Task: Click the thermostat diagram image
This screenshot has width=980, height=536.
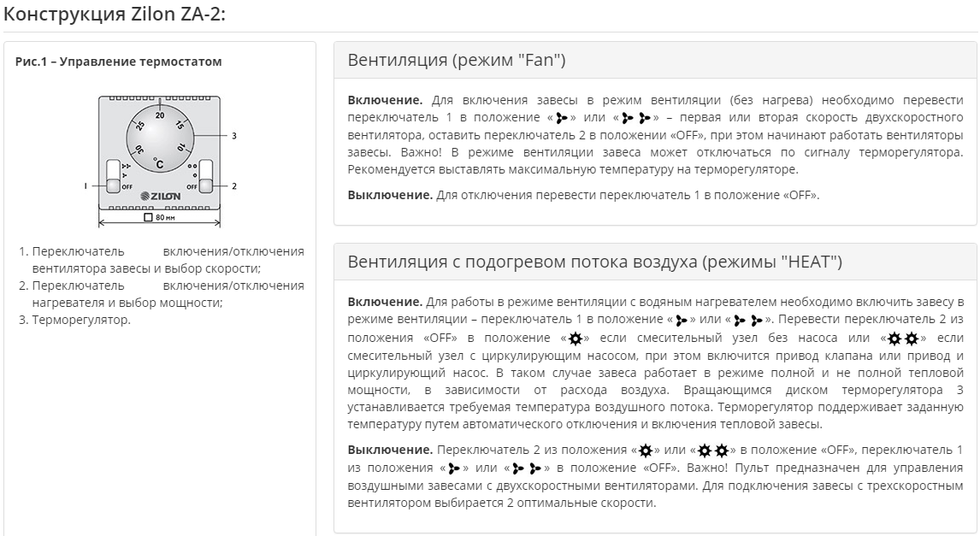Action: (160, 162)
